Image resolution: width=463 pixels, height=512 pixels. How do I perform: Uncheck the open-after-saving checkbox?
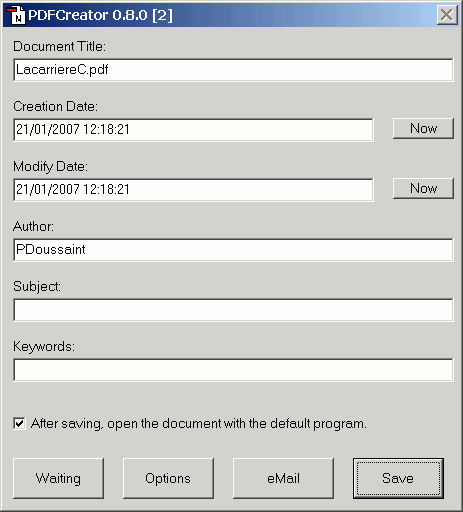click(x=19, y=424)
